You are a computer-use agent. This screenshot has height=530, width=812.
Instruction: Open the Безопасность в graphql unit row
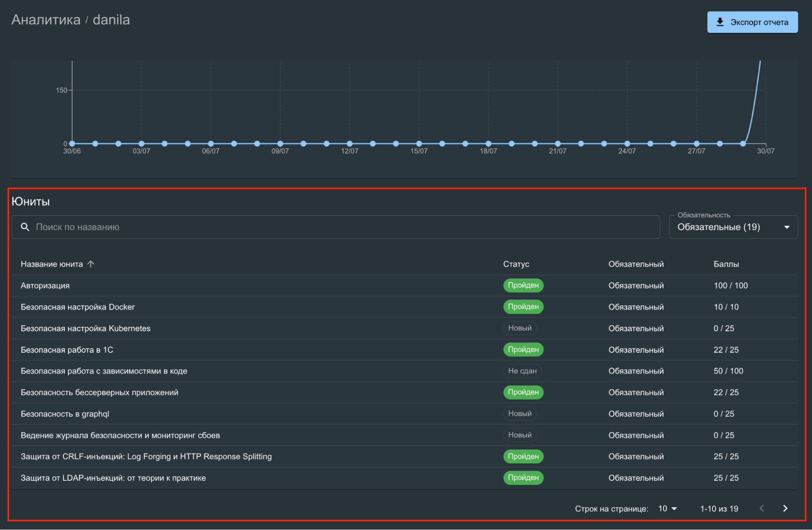[405, 414]
